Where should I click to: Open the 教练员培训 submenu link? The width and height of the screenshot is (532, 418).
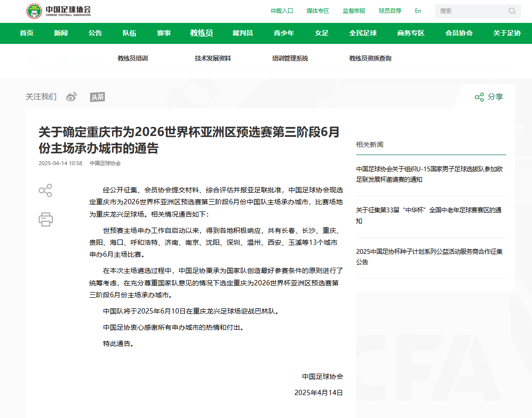click(x=132, y=58)
